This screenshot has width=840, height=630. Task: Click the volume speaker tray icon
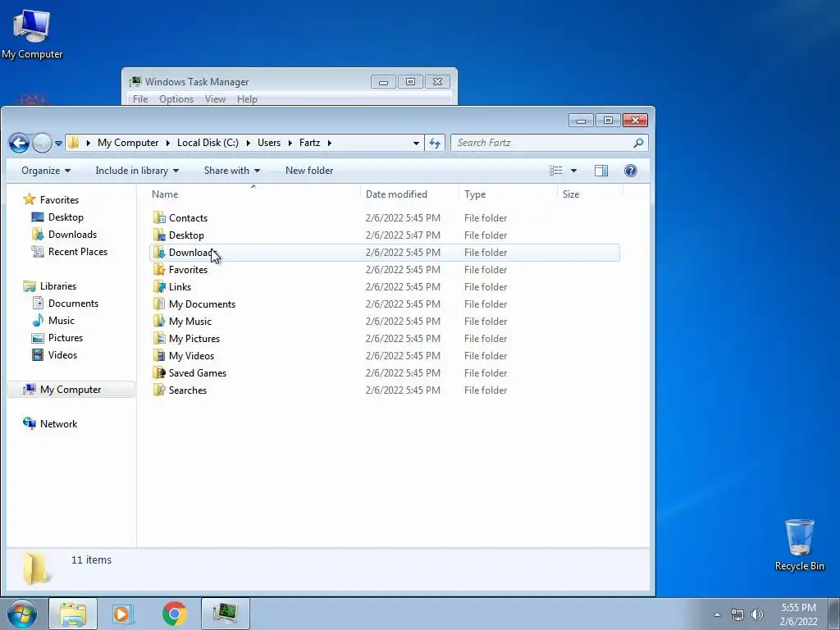(x=756, y=614)
